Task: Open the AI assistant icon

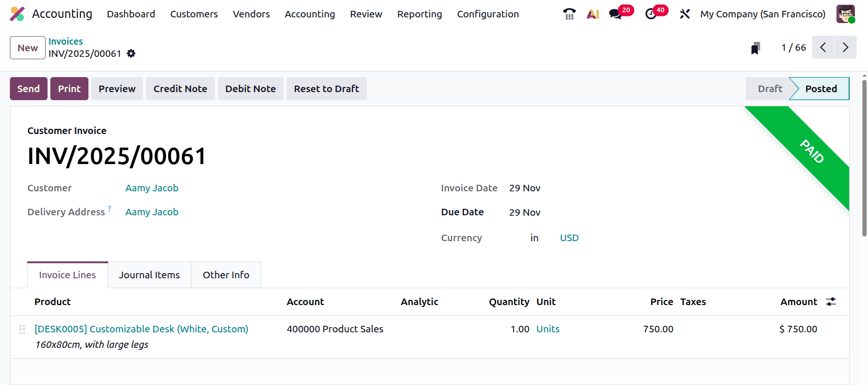Action: click(593, 14)
